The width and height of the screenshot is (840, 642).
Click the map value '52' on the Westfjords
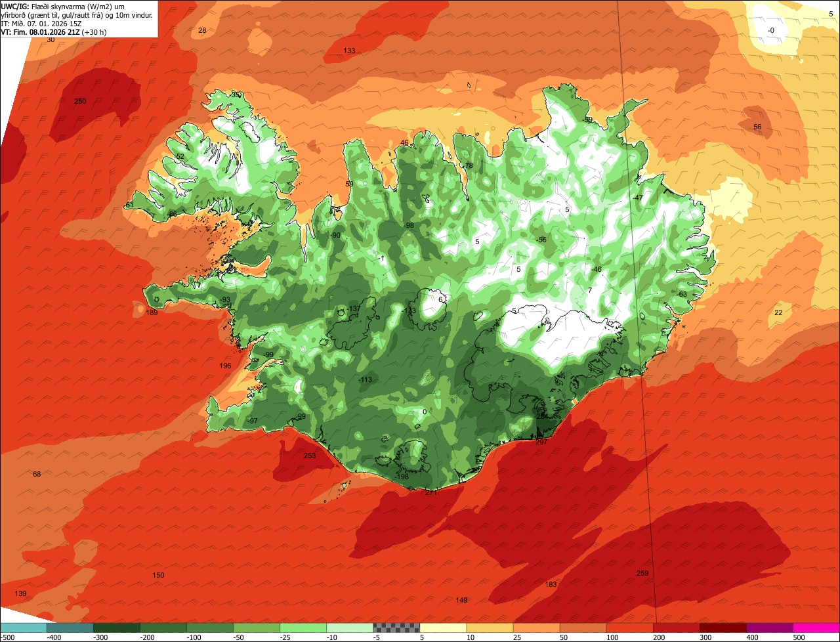[180, 156]
